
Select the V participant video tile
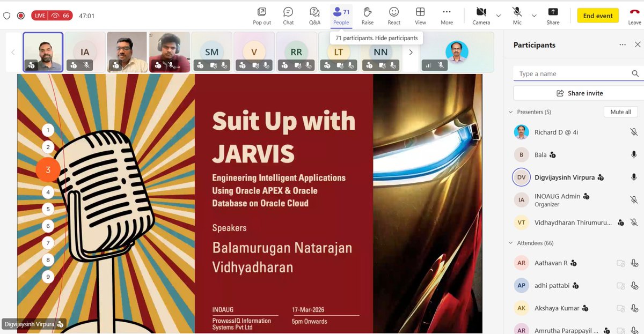[x=254, y=52]
